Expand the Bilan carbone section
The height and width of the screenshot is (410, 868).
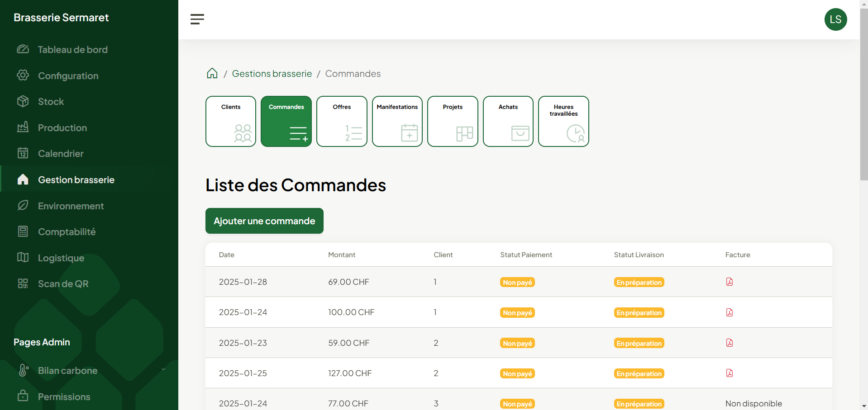[163, 369]
